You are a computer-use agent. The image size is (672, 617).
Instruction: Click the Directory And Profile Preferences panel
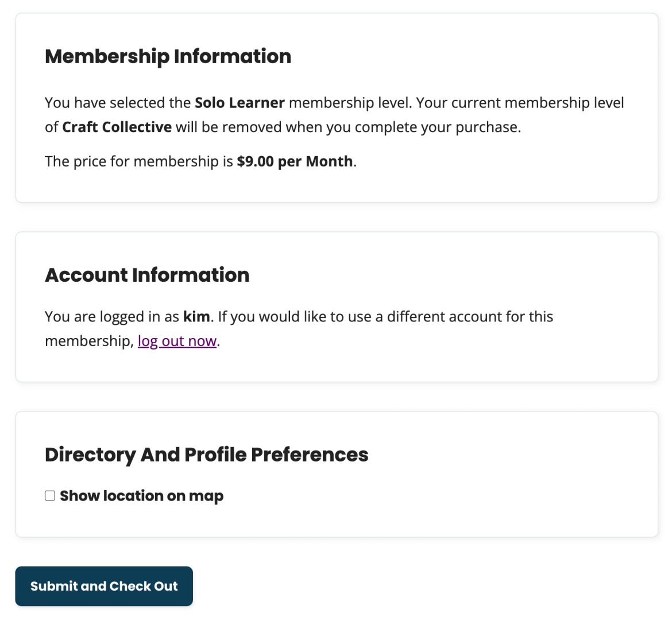click(336, 474)
